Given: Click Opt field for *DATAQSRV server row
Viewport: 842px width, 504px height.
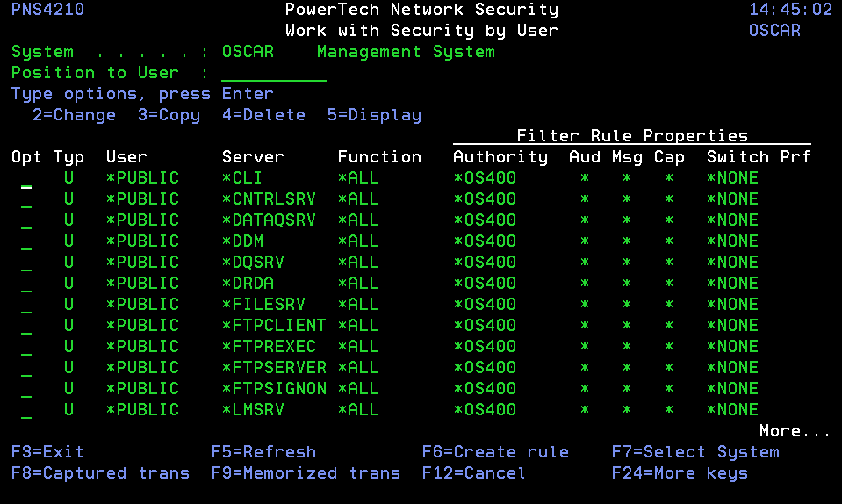Looking at the screenshot, I should tap(26, 221).
